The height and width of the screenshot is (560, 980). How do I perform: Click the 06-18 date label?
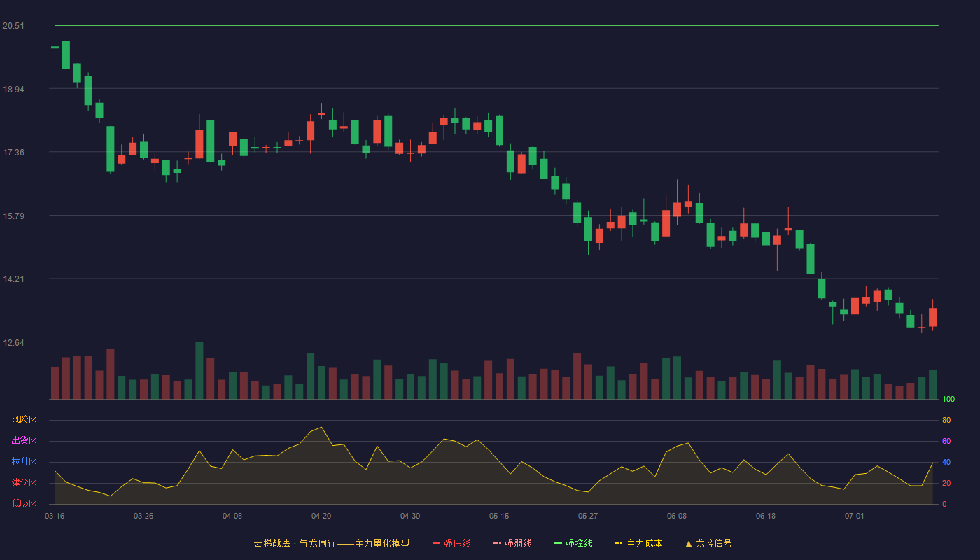tap(766, 516)
